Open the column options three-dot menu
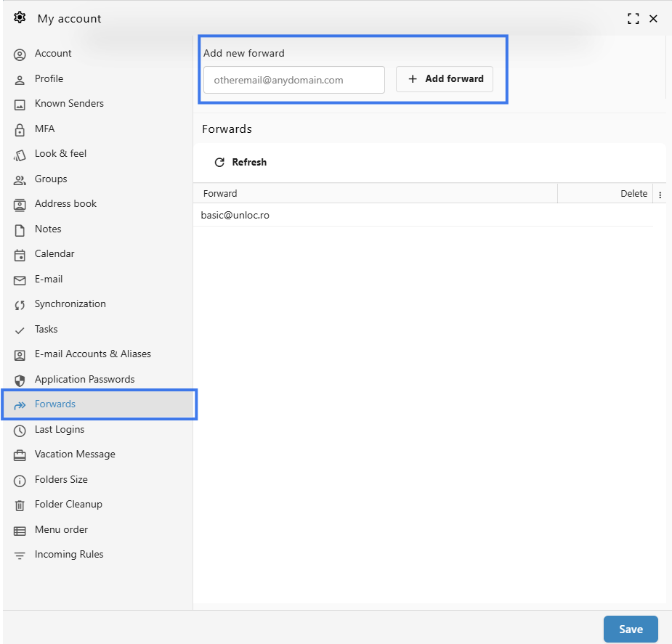 click(660, 195)
